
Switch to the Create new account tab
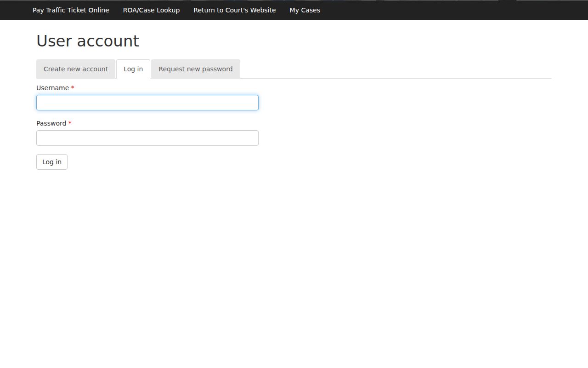(76, 69)
